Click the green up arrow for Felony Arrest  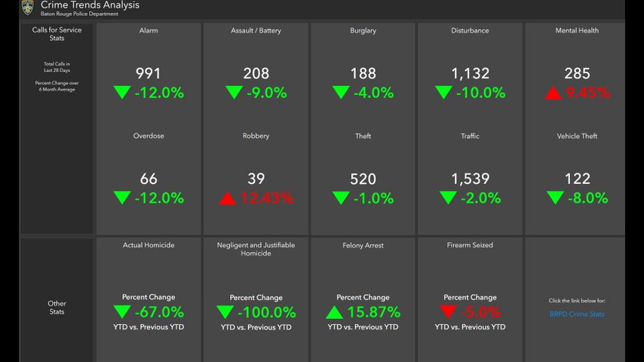[x=336, y=312]
